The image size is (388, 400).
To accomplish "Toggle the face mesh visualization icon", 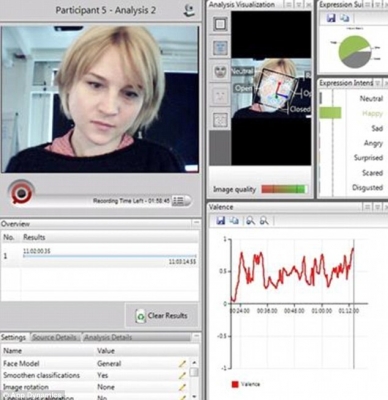I will point(220,48).
